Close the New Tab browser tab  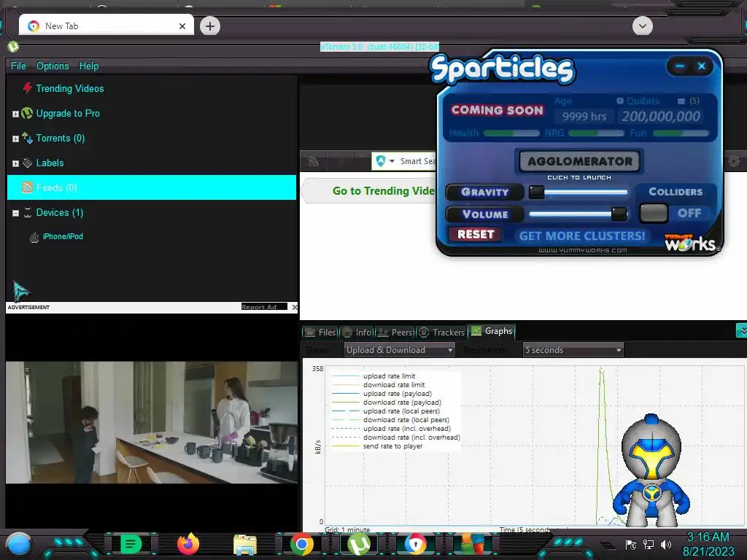pos(182,26)
